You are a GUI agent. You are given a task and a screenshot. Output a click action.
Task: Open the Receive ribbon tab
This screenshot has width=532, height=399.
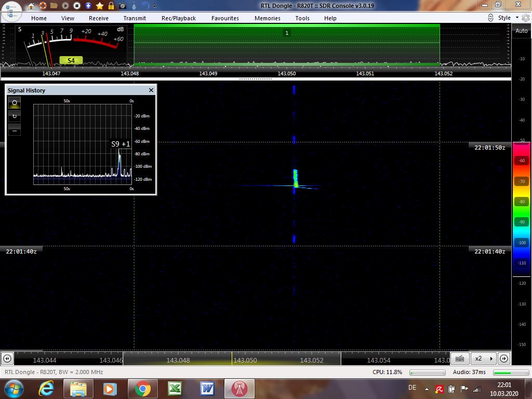click(99, 18)
